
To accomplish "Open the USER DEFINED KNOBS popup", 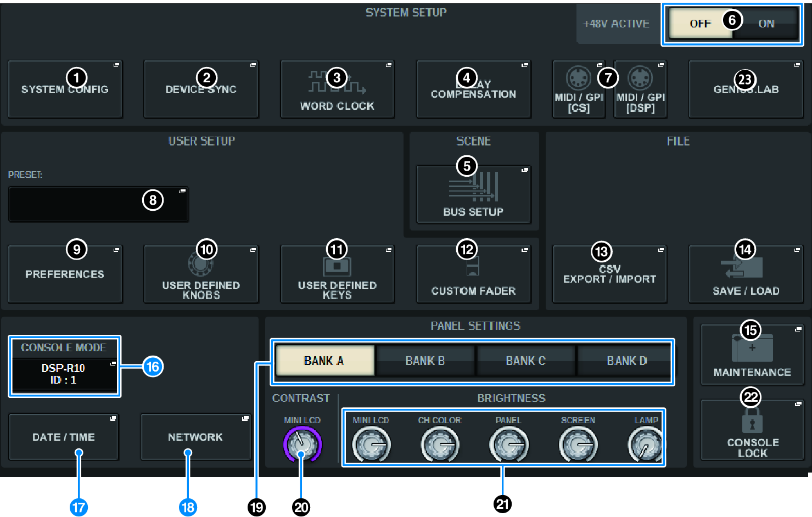I will [201, 274].
